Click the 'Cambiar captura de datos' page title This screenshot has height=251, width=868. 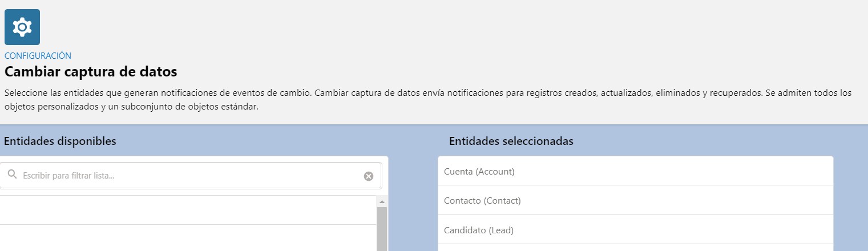click(x=91, y=72)
